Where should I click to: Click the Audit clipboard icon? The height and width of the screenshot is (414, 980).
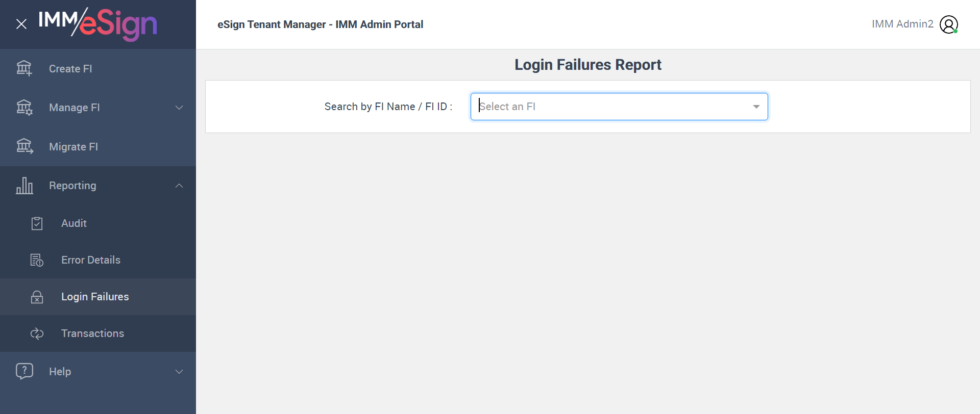coord(37,223)
